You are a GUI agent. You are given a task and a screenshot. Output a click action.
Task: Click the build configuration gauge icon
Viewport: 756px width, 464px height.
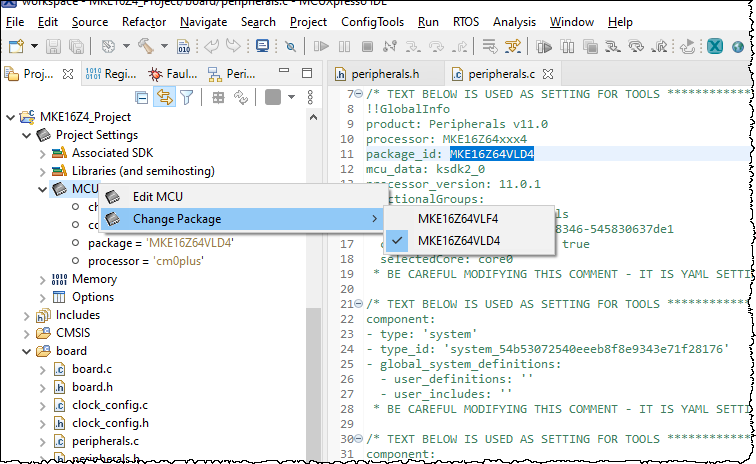point(108,47)
